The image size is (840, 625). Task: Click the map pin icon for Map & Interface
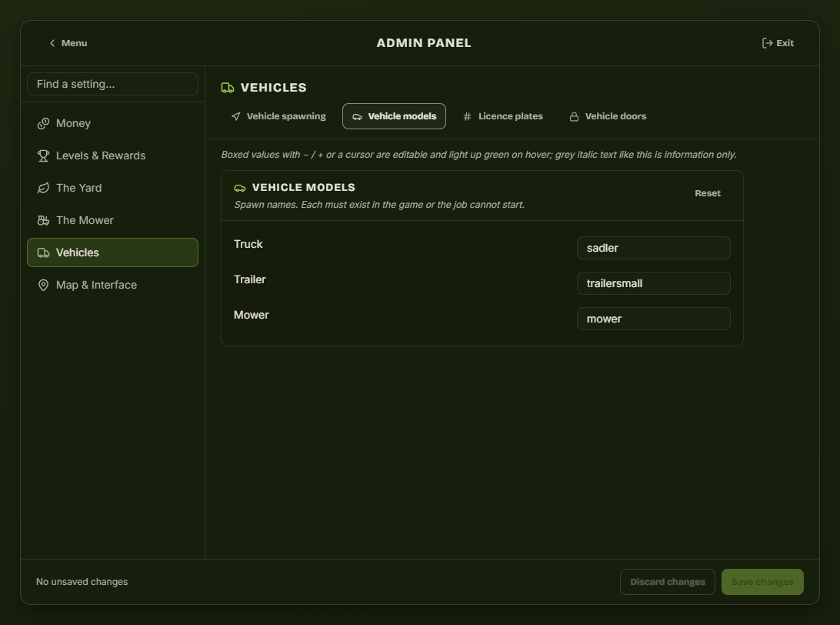43,285
